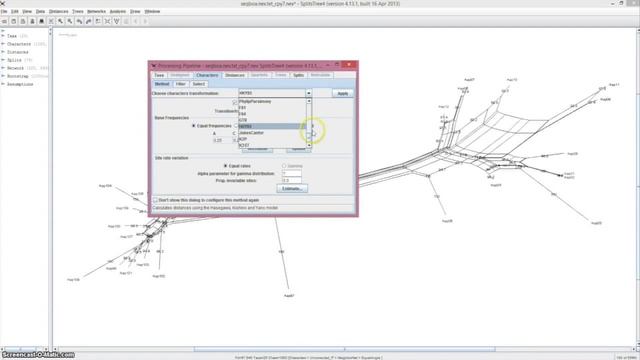
Task: Expand the Network node in sidebar tree
Action: 3,68
